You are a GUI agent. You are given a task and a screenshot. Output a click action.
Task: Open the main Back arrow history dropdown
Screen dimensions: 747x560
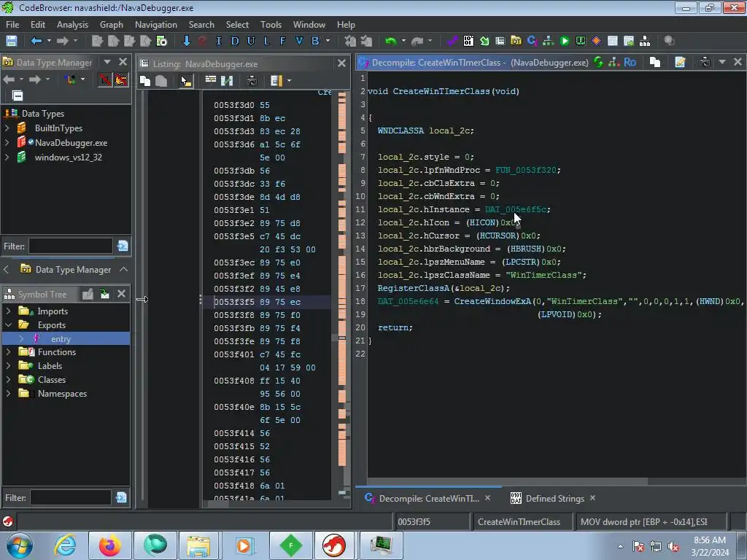[x=49, y=41]
